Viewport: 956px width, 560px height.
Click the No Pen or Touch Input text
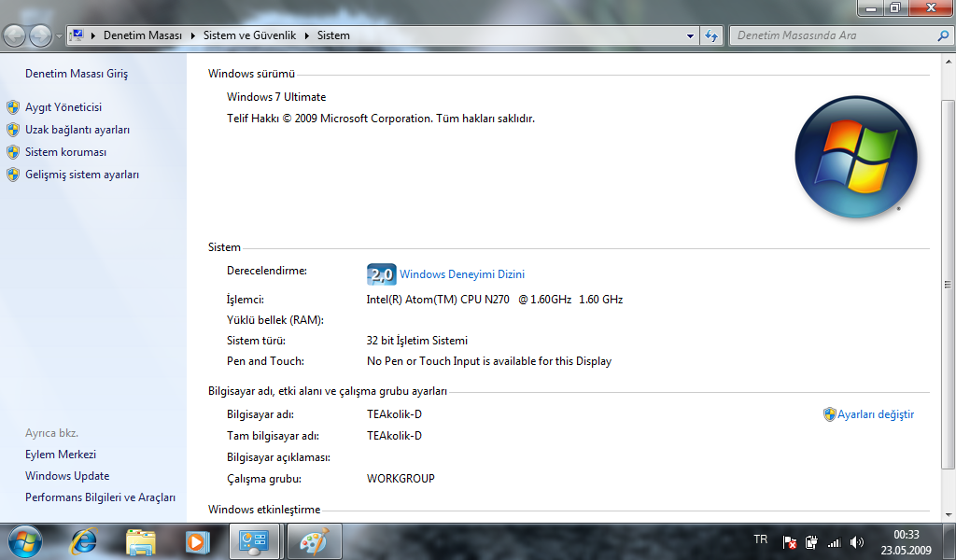(x=489, y=361)
